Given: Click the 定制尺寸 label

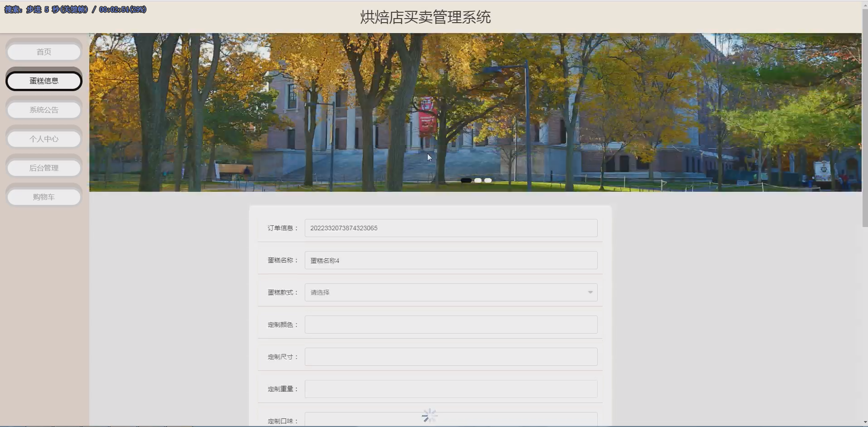Looking at the screenshot, I should [x=283, y=357].
